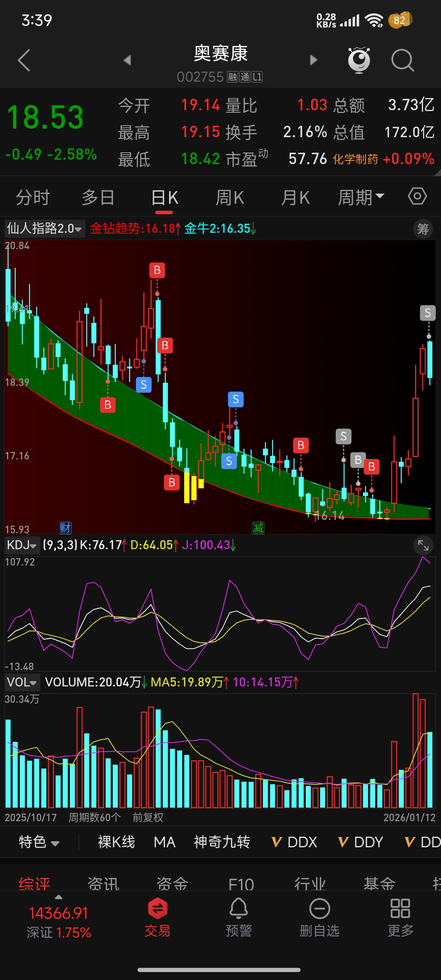Tap the gray S marker at far right

428,313
